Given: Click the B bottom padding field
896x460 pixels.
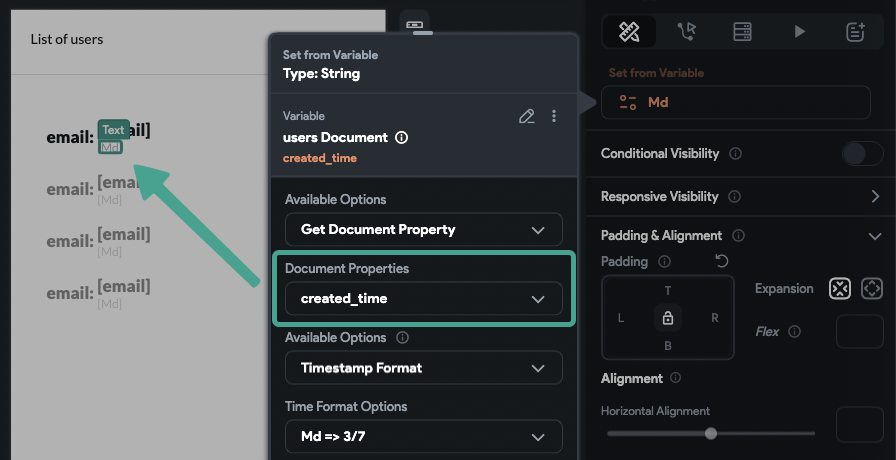Looking at the screenshot, I should click(667, 346).
